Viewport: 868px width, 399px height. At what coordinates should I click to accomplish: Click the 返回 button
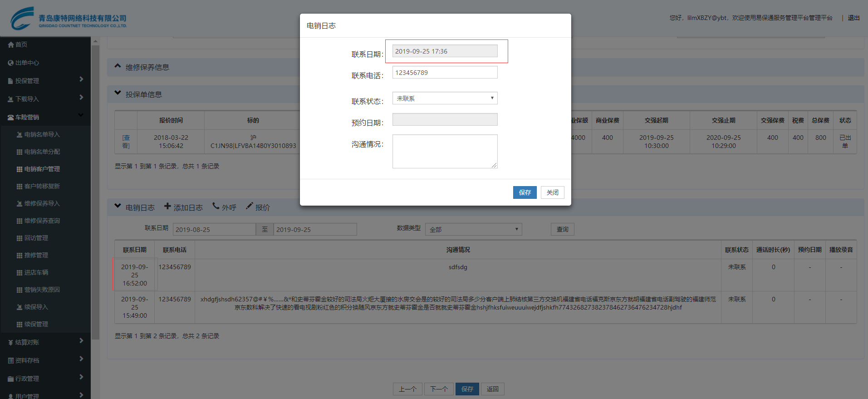[493, 389]
